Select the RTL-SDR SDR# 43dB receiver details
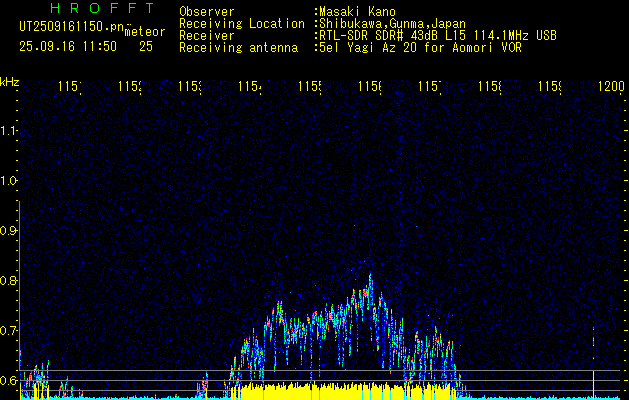Image resolution: width=629 pixels, height=400 pixels. pyautogui.click(x=438, y=36)
